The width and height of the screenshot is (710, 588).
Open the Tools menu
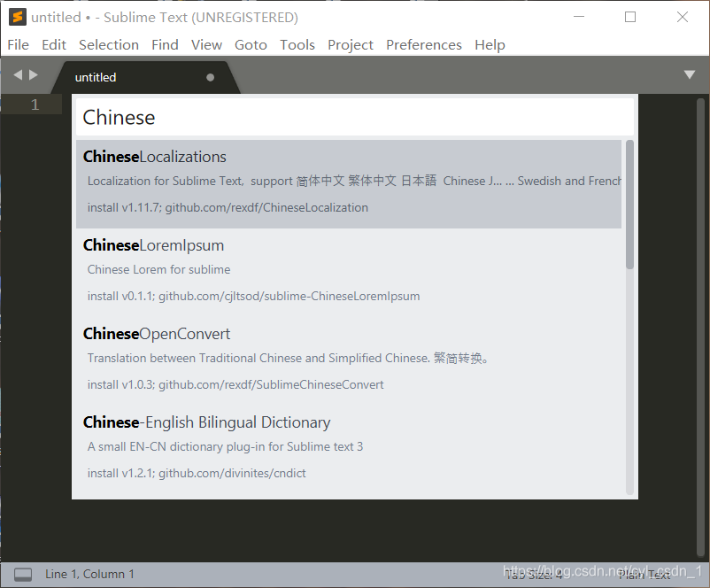[x=297, y=45]
